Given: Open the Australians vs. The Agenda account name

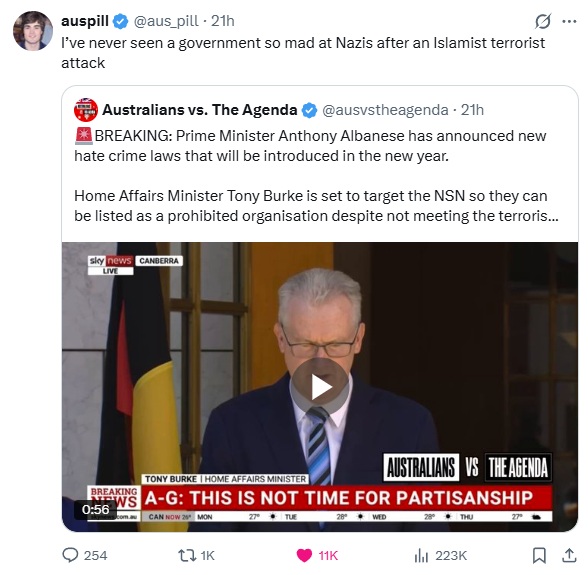Looking at the screenshot, I should [200, 110].
